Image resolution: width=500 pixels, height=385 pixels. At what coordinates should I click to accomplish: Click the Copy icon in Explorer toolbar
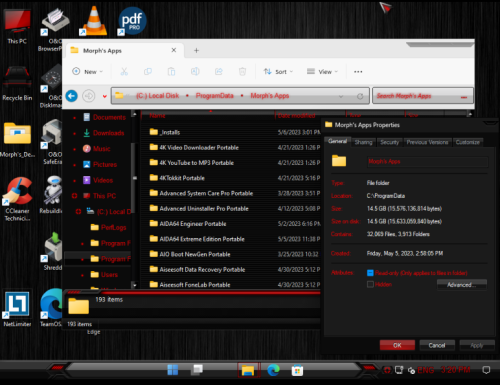point(148,71)
